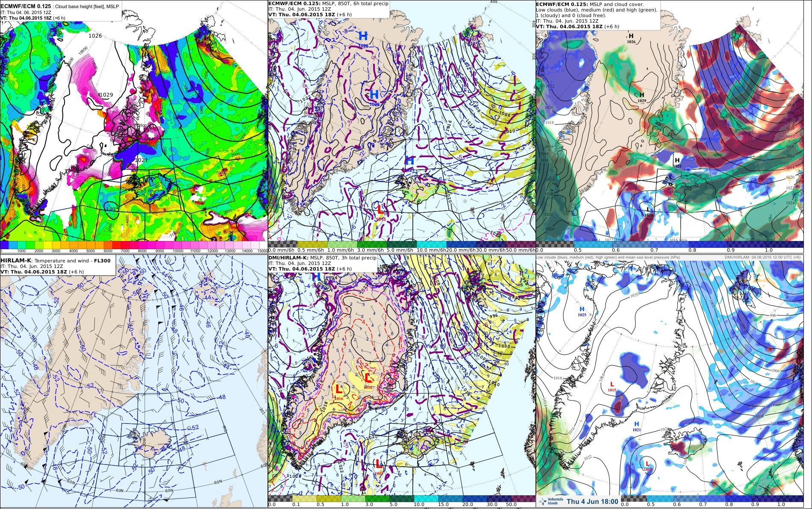
Task: Click H 1026 marker in ECMWF cloud cover map
Action: point(631,38)
